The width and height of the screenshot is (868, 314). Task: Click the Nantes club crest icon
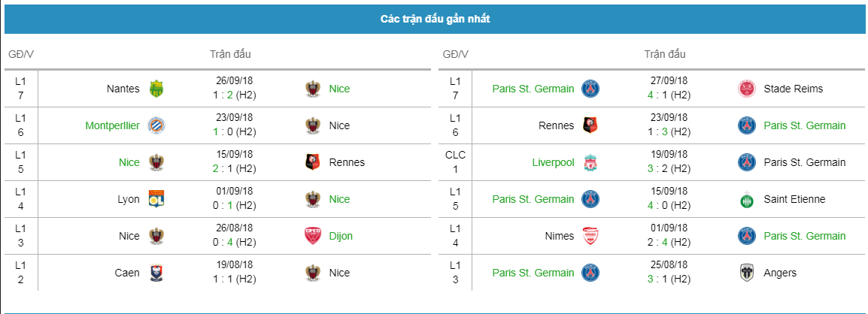[x=156, y=89]
